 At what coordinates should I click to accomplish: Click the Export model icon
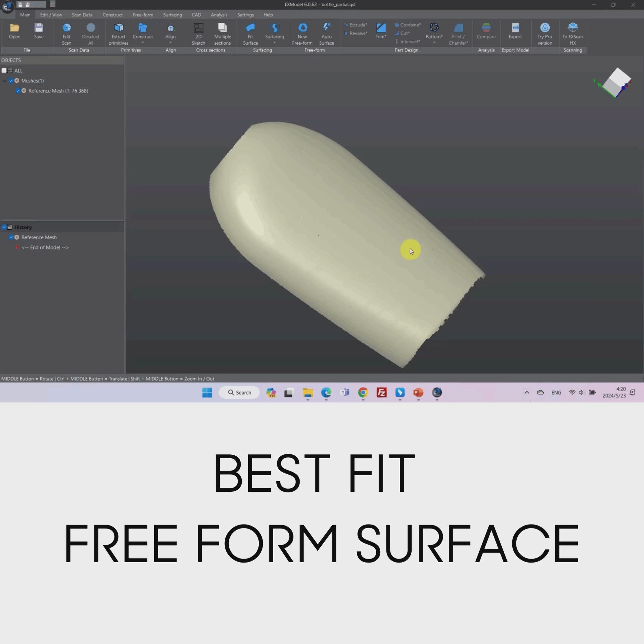(515, 28)
